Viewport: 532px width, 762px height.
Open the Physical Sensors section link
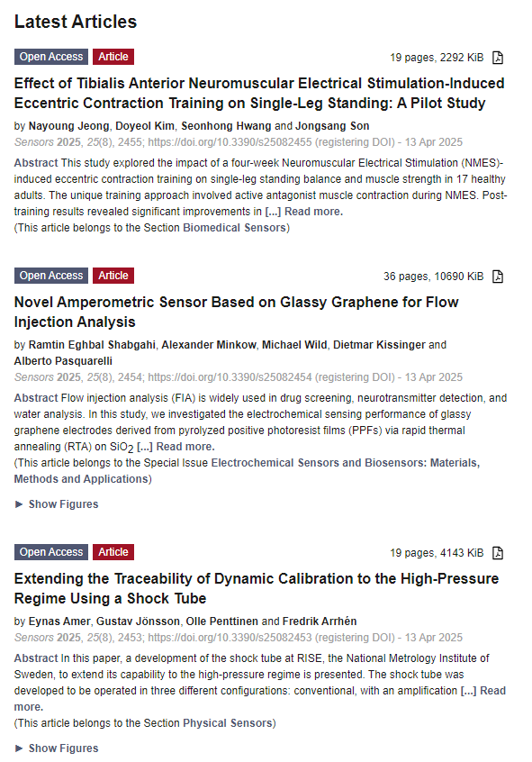coord(228,723)
